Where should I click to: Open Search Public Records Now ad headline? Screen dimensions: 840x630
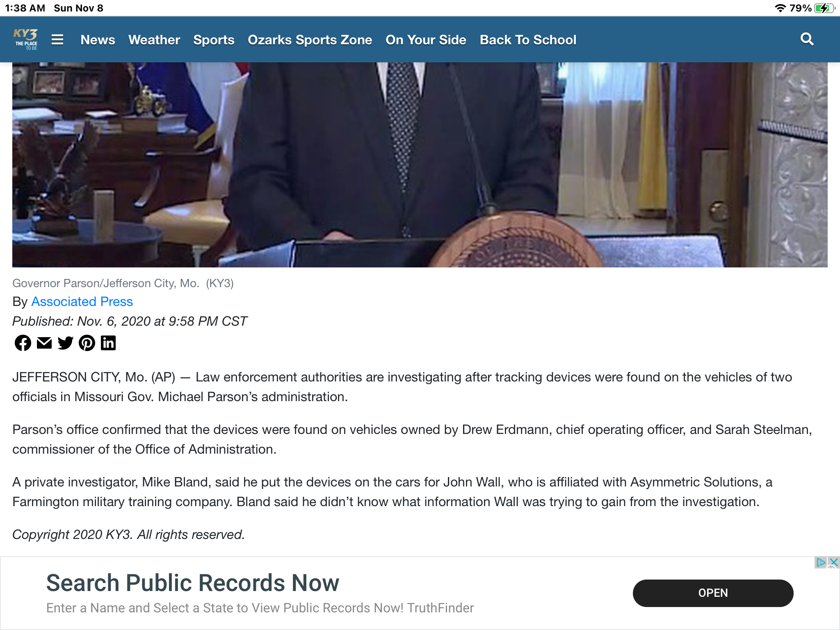click(x=193, y=583)
